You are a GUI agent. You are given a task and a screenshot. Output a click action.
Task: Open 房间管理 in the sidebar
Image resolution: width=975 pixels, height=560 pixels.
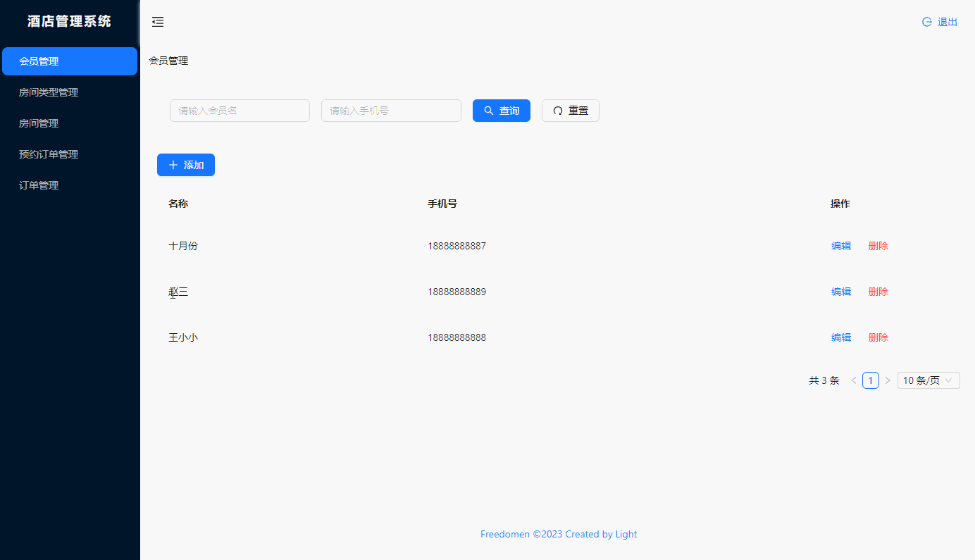tap(70, 123)
